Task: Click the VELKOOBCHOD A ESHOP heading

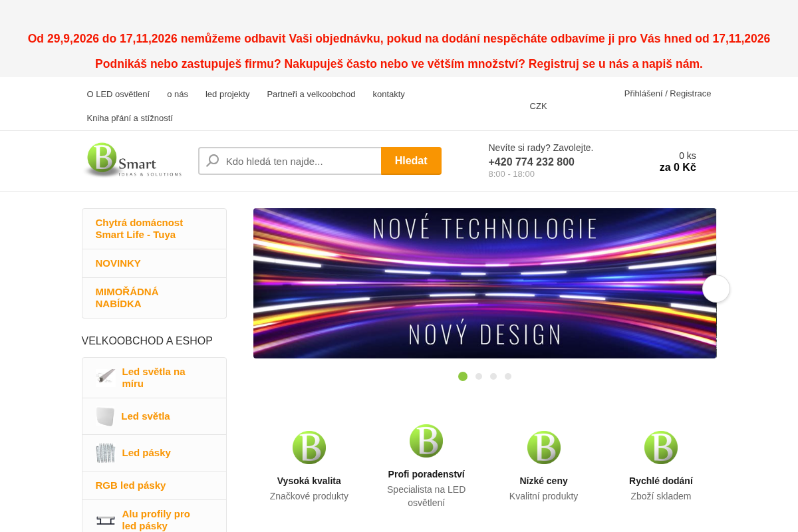Action: point(147,341)
